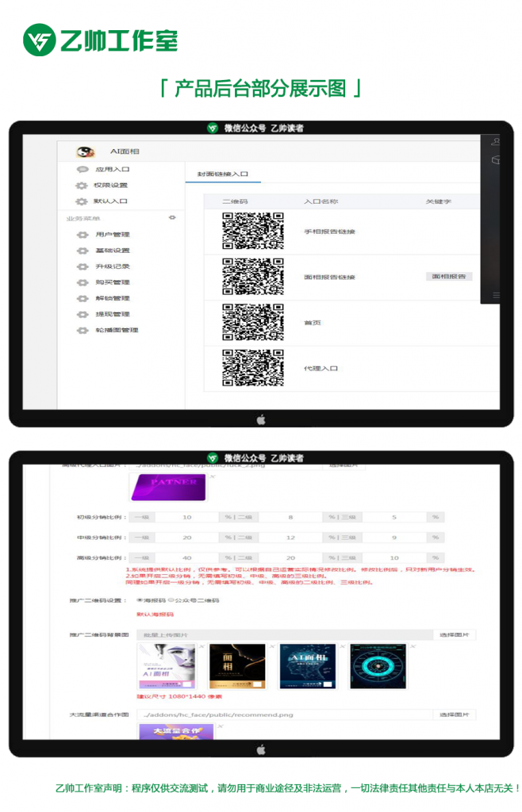522x812 pixels.
Task: Click the 批量上传图片 upload field
Action: pos(284,634)
